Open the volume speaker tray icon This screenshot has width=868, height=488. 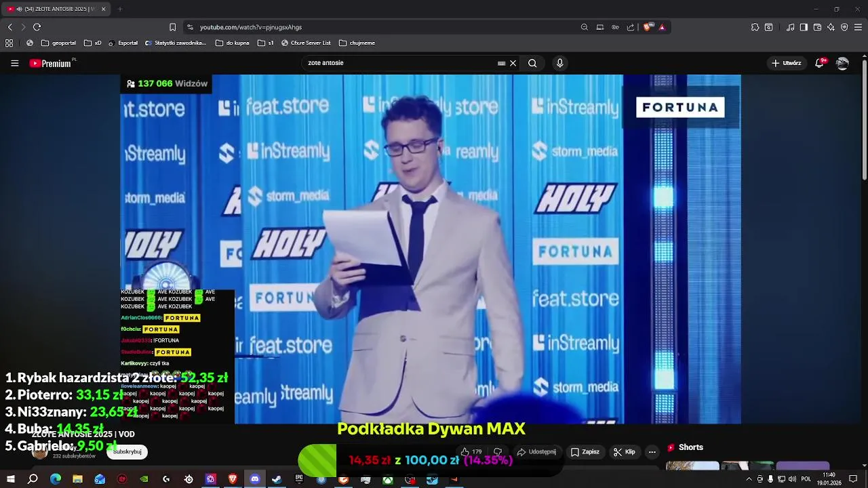(x=792, y=479)
